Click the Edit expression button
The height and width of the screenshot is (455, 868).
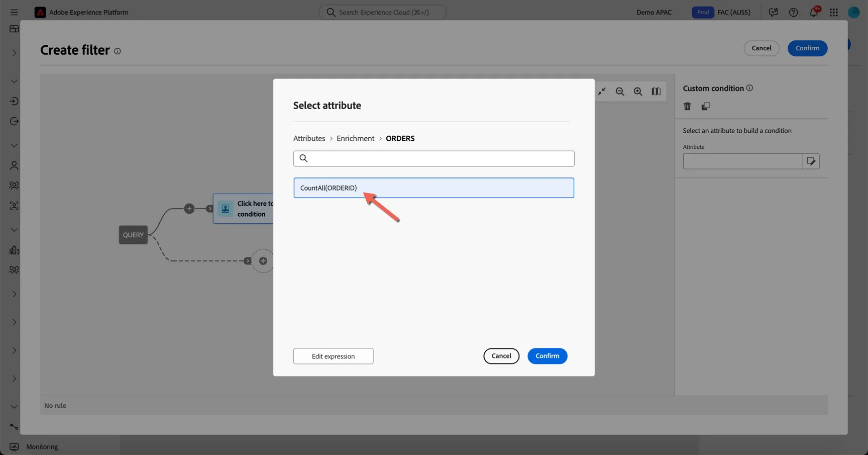[x=333, y=356]
